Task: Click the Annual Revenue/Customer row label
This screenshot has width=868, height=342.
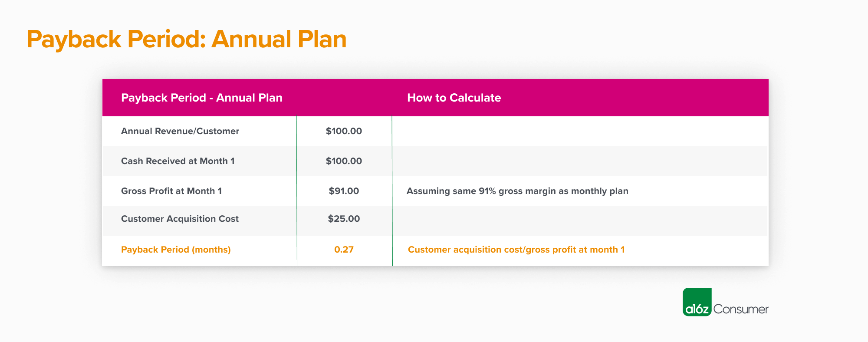Action: [x=180, y=131]
